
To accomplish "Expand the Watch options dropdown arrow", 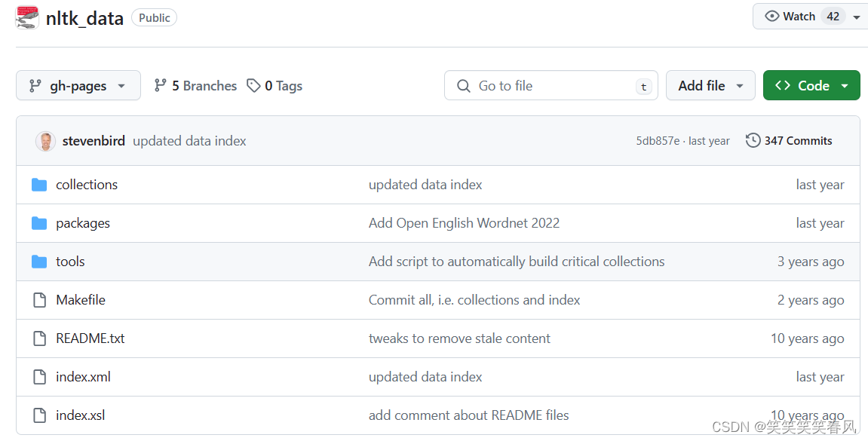I will click(857, 17).
